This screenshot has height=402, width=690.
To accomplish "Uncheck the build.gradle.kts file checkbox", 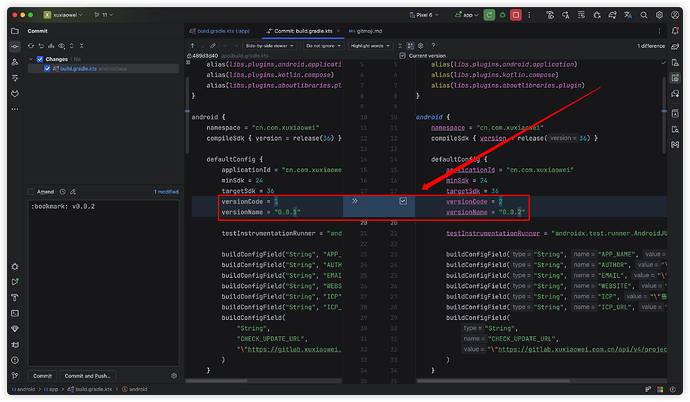I will tap(46, 69).
